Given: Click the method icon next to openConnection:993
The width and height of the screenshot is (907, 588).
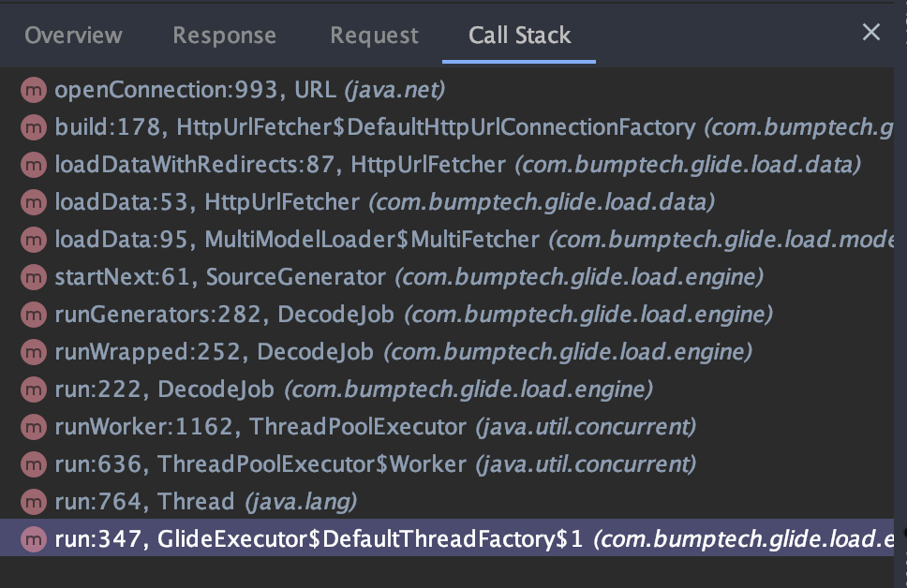Looking at the screenshot, I should coord(34,90).
